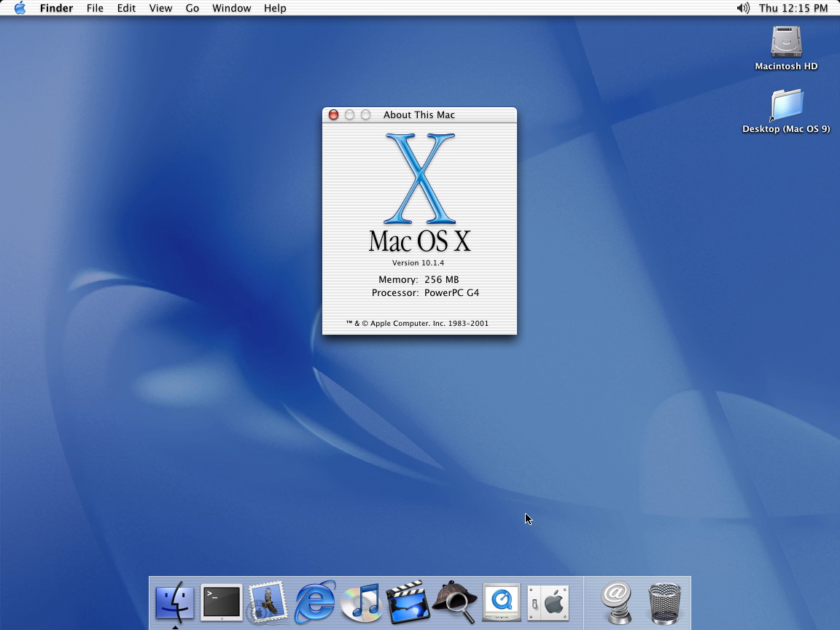Open the Window menu
840x630 pixels.
point(231,8)
